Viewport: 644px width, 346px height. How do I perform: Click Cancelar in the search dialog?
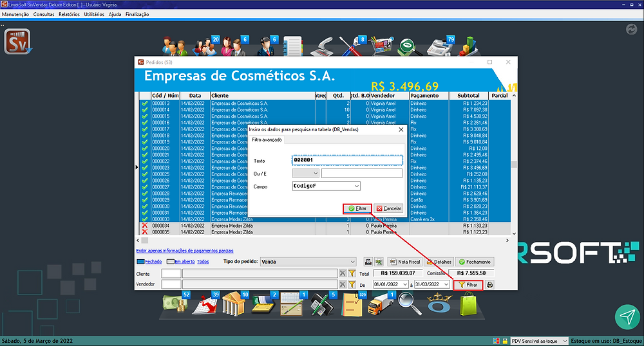(x=388, y=208)
